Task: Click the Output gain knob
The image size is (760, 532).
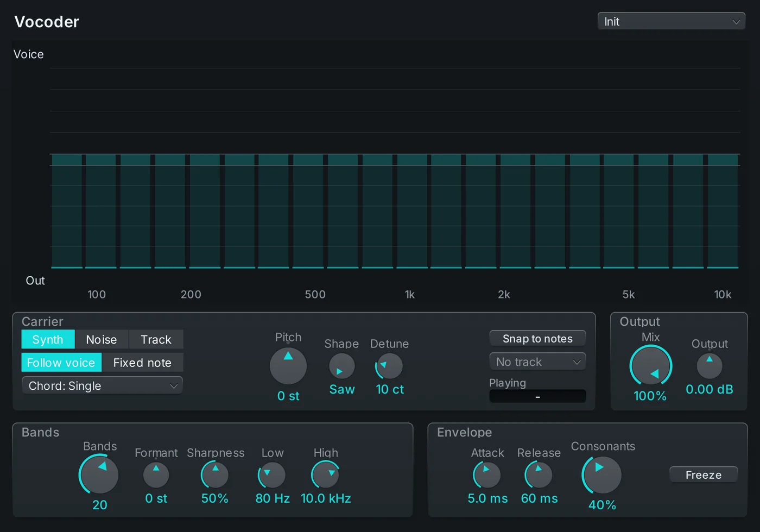Action: click(710, 366)
